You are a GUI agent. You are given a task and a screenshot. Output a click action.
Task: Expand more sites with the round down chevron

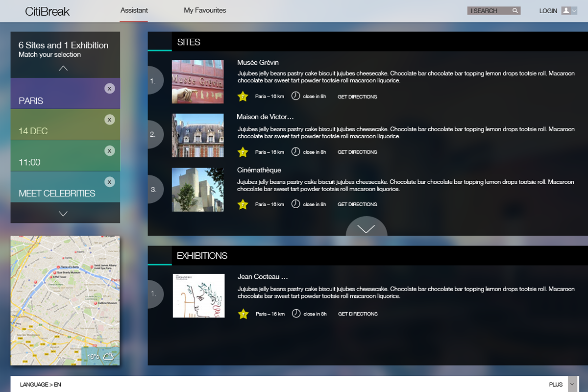tap(366, 228)
